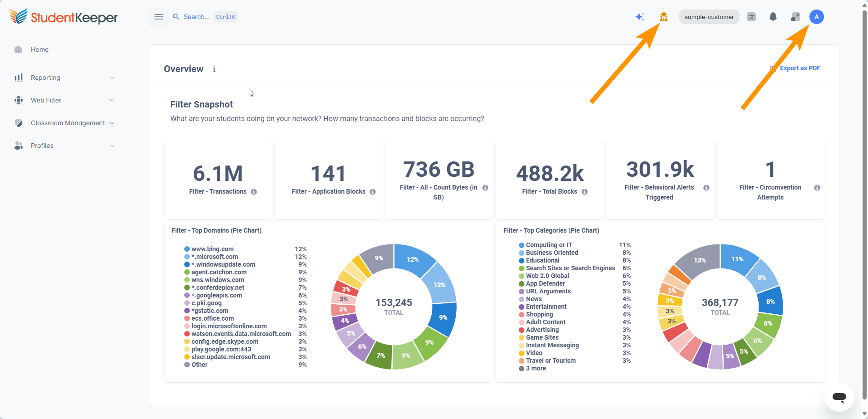This screenshot has height=419, width=868.
Task: Open the chat support bubble
Action: pos(839,397)
